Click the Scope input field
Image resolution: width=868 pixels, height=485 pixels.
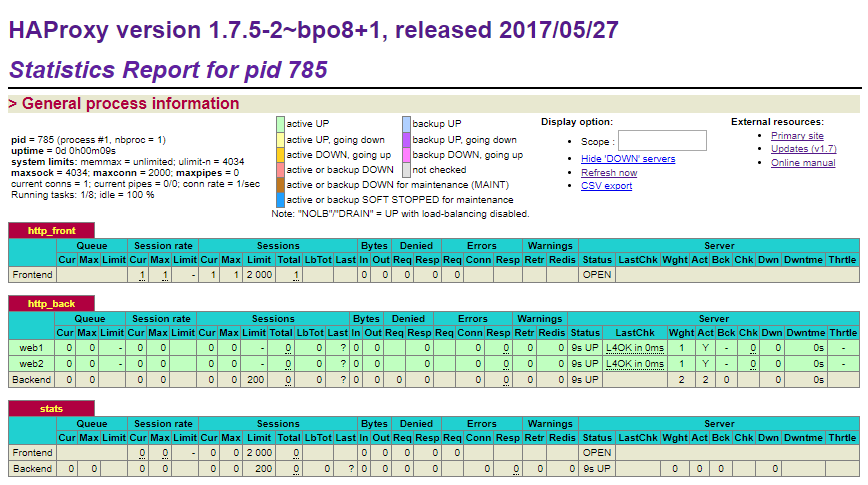662,141
